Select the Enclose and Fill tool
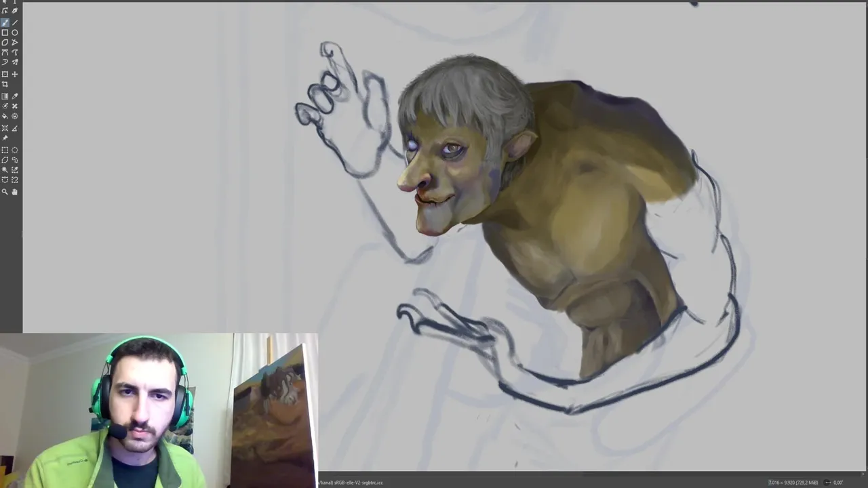 (x=14, y=116)
